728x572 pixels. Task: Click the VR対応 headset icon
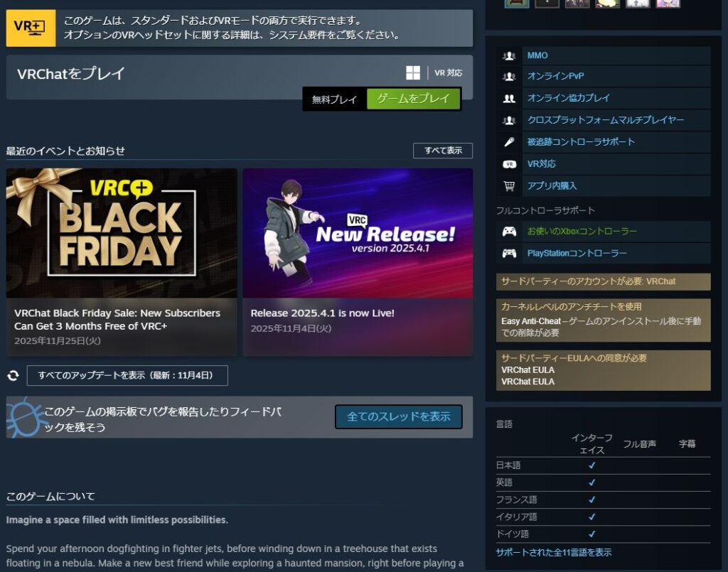[509, 164]
